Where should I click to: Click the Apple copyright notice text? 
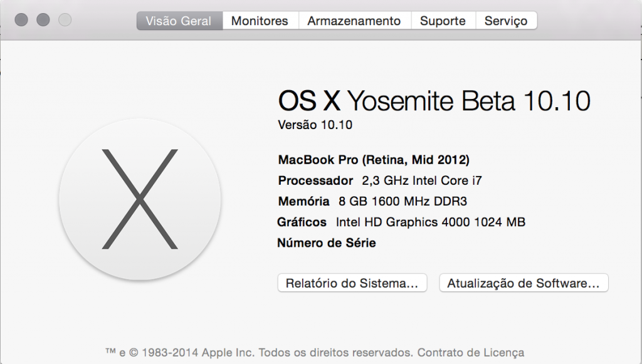[260, 353]
